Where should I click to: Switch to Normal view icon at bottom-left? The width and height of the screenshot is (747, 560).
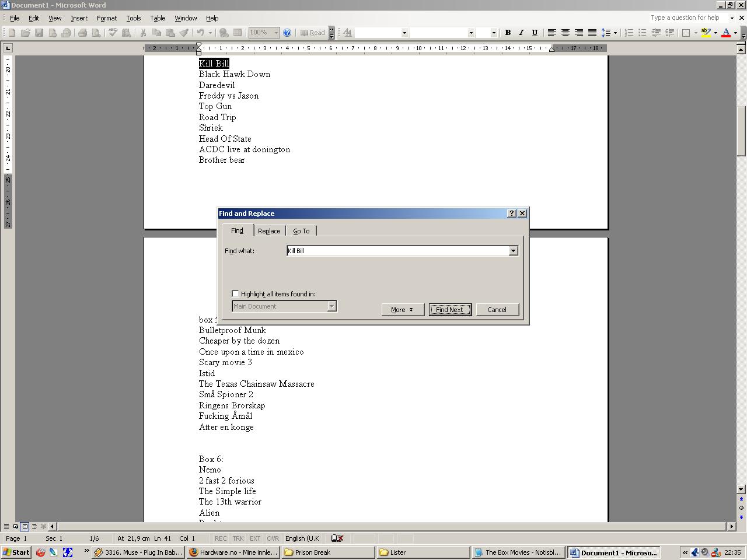pyautogui.click(x=6, y=526)
